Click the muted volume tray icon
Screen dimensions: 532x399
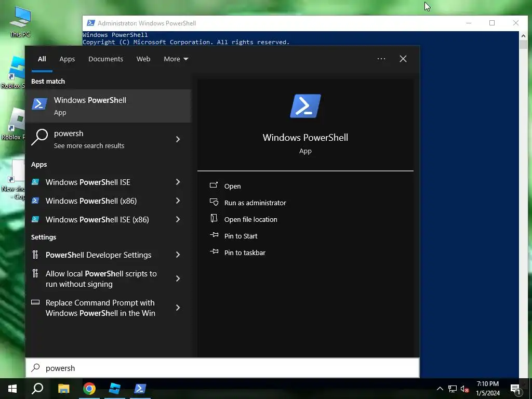tap(465, 389)
